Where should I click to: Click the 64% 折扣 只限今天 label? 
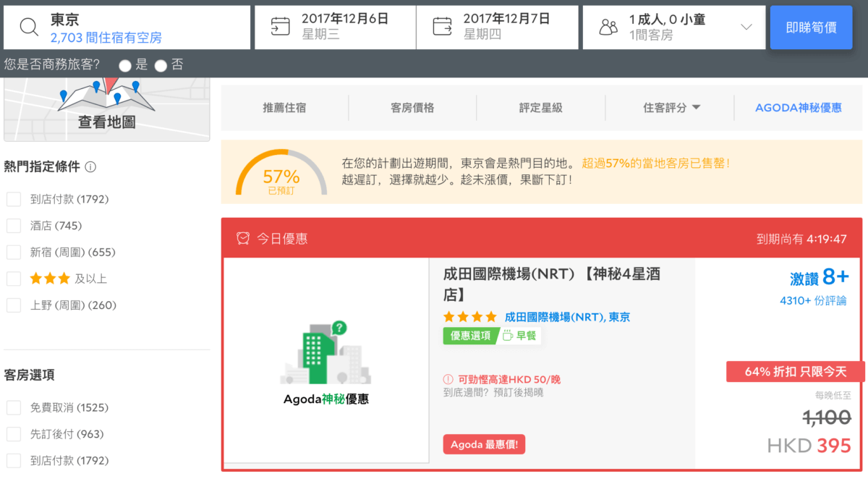point(796,372)
